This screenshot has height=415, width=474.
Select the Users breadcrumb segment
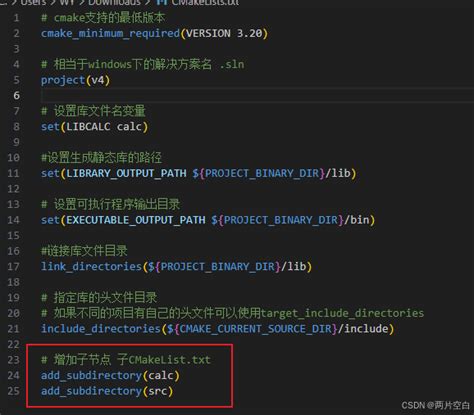pyautogui.click(x=33, y=2)
